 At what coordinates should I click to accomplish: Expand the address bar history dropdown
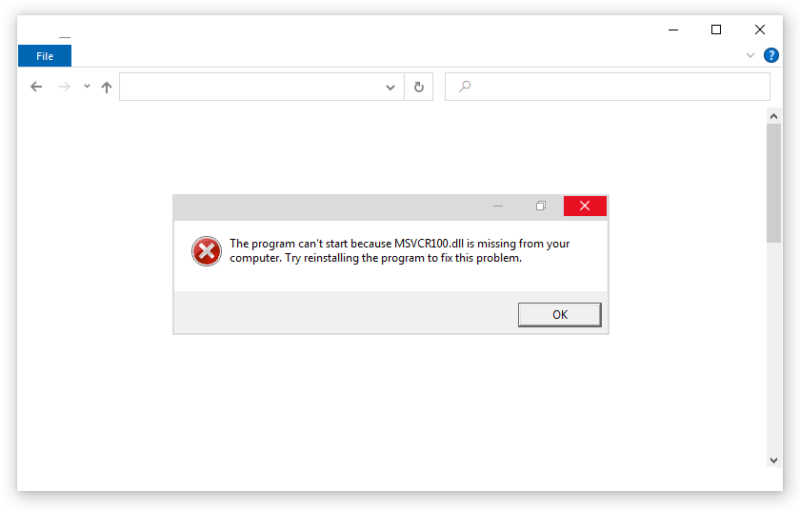point(390,87)
